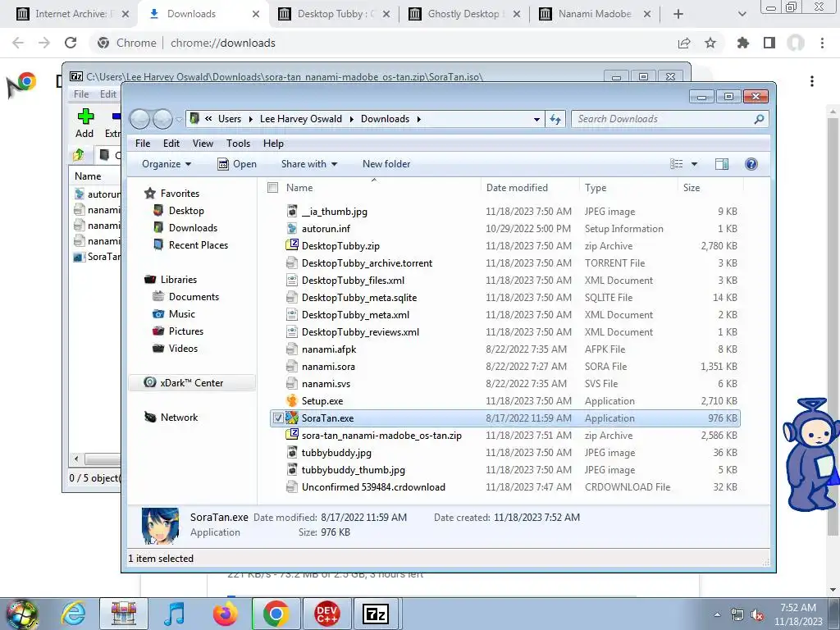This screenshot has height=630, width=840.
Task: Expand the arrow after Downloads in address bar
Action: pyautogui.click(x=419, y=119)
